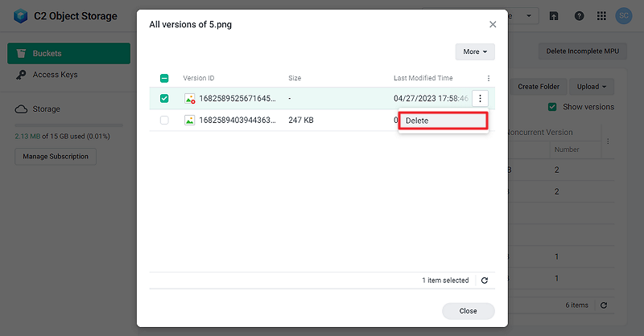Open the column options dots in dialog header

tap(489, 78)
